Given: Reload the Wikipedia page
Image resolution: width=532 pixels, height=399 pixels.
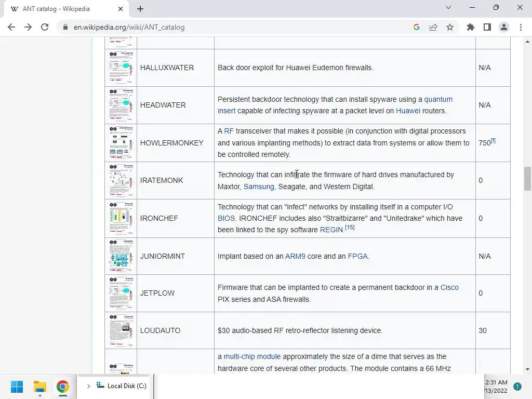Looking at the screenshot, I should (45, 27).
